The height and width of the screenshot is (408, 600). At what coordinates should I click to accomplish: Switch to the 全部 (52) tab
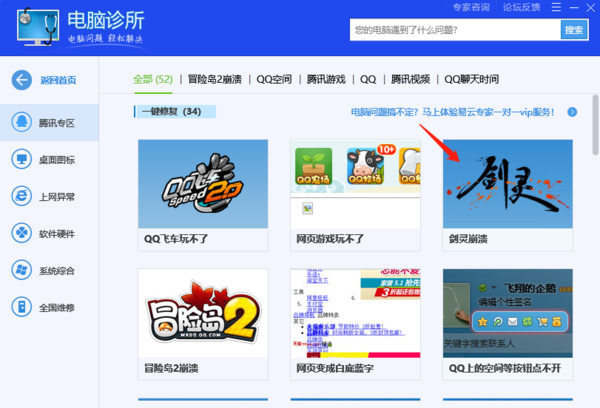click(153, 79)
